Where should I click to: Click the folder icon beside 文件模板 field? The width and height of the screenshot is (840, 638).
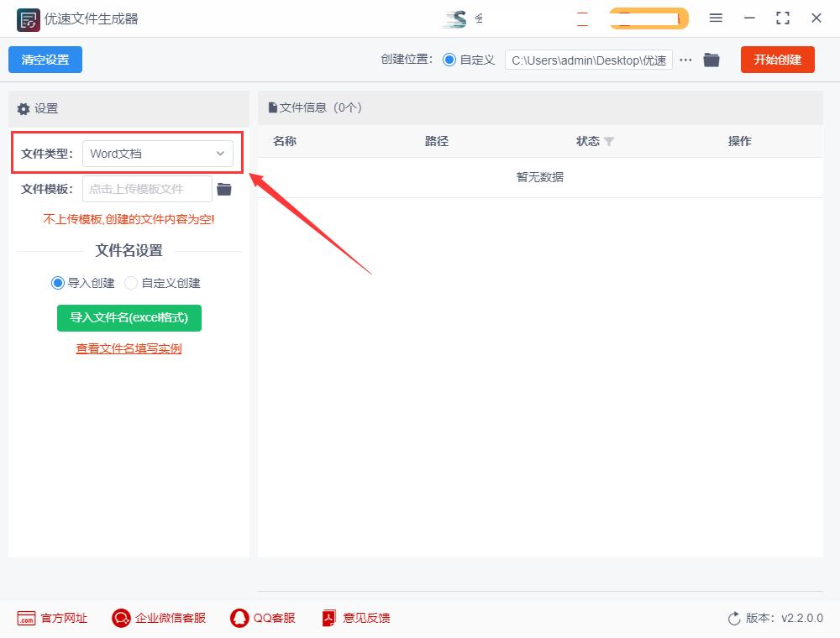[x=224, y=189]
